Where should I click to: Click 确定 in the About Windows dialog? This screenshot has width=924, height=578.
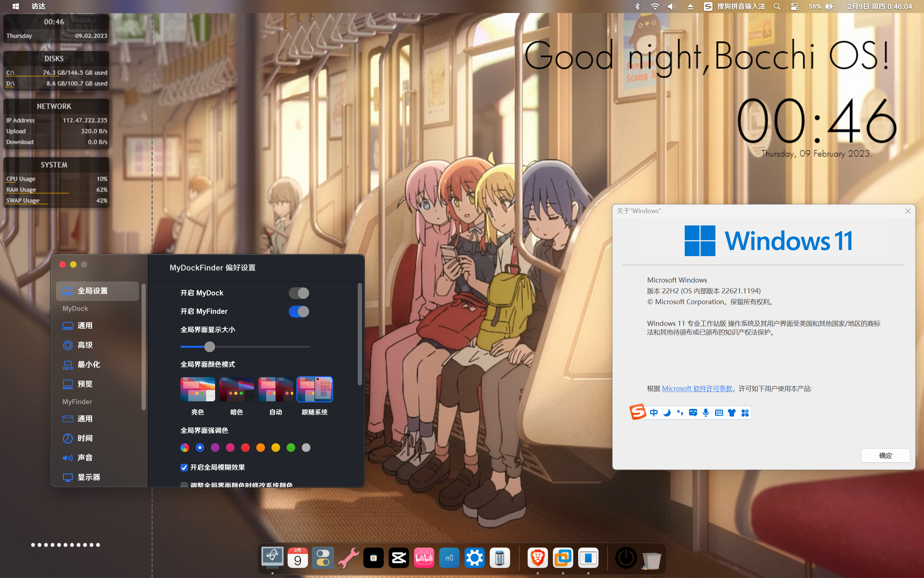click(x=885, y=456)
